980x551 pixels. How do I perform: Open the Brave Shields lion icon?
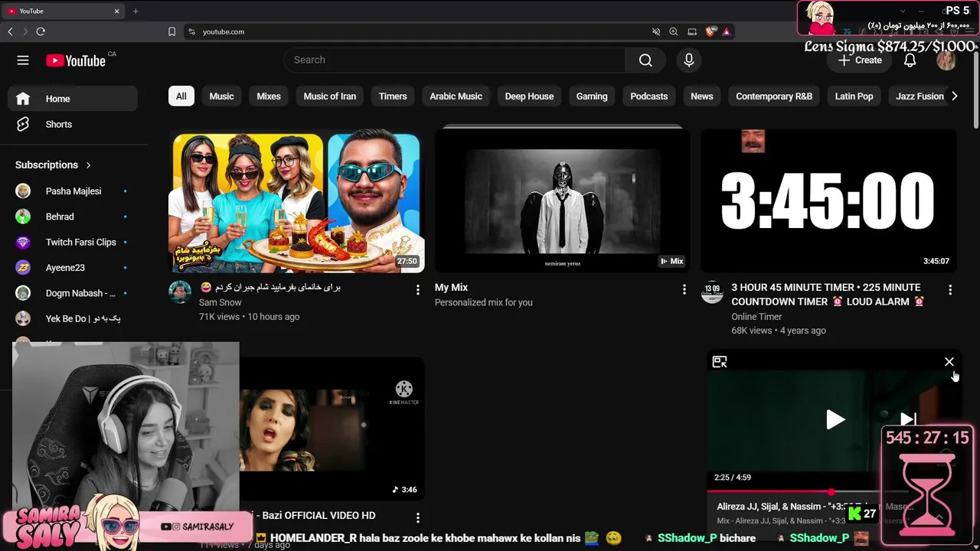click(710, 31)
